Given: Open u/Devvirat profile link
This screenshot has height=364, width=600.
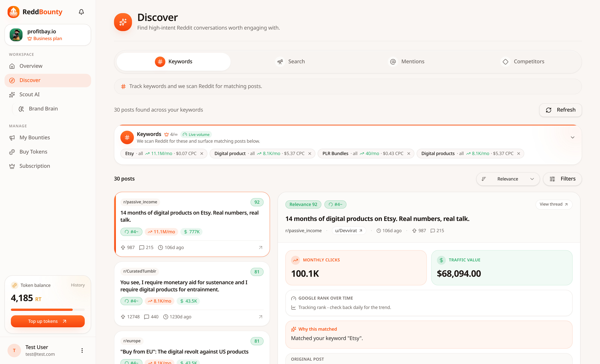Looking at the screenshot, I should coord(349,231).
